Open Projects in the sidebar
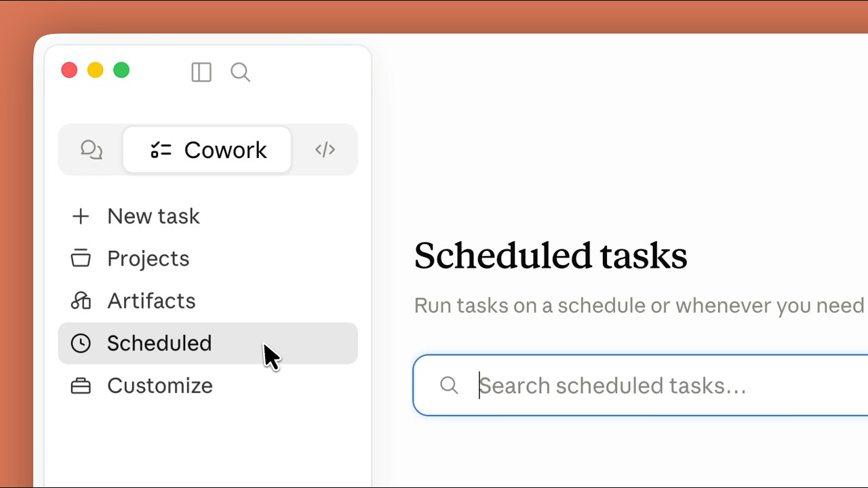This screenshot has width=868, height=488. pyautogui.click(x=208, y=258)
